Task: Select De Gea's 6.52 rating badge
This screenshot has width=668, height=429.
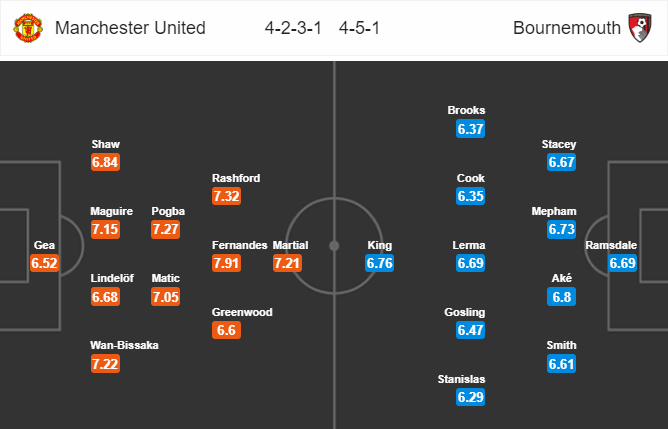Action: (x=46, y=263)
